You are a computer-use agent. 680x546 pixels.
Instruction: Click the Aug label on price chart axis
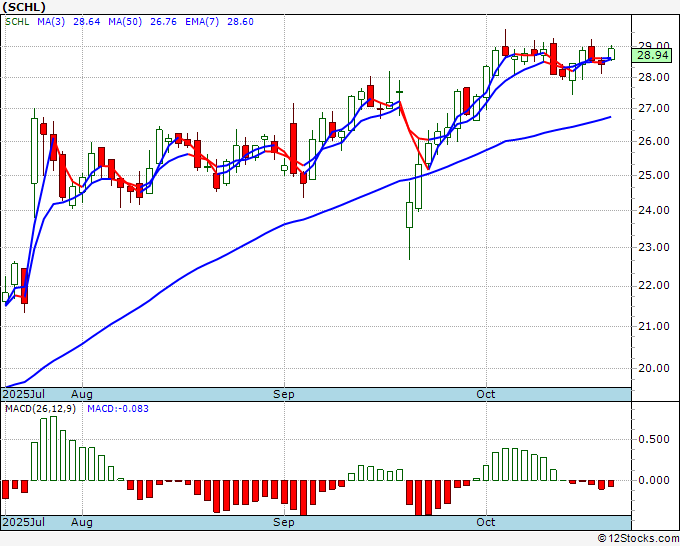82,394
